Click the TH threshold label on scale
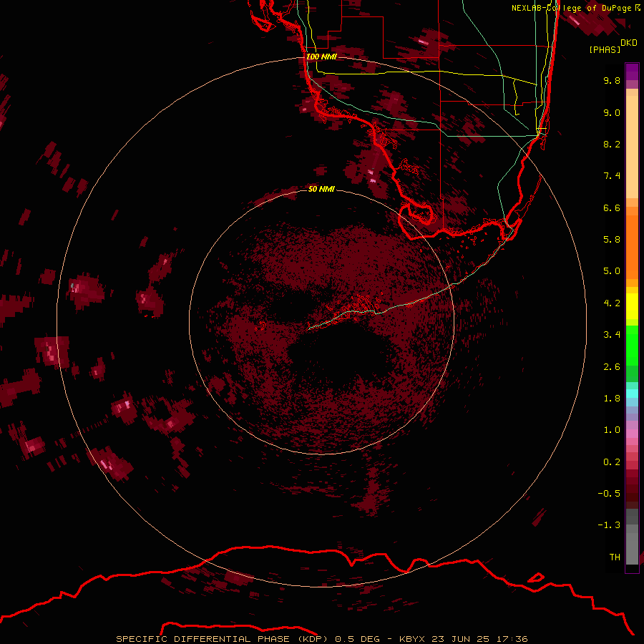This screenshot has height=644, width=644. (x=615, y=557)
